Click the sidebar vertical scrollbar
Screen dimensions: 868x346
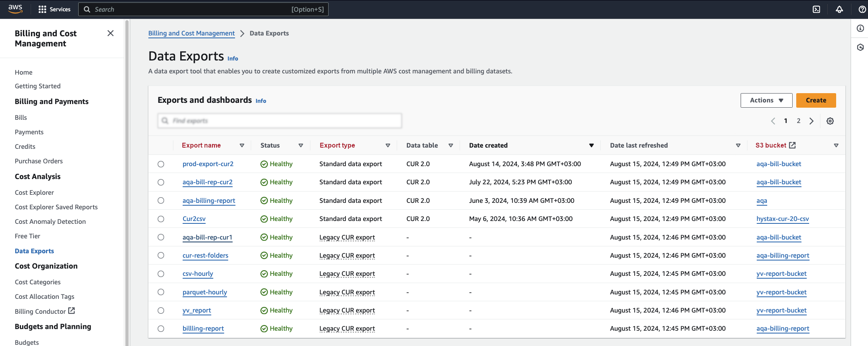tap(127, 182)
